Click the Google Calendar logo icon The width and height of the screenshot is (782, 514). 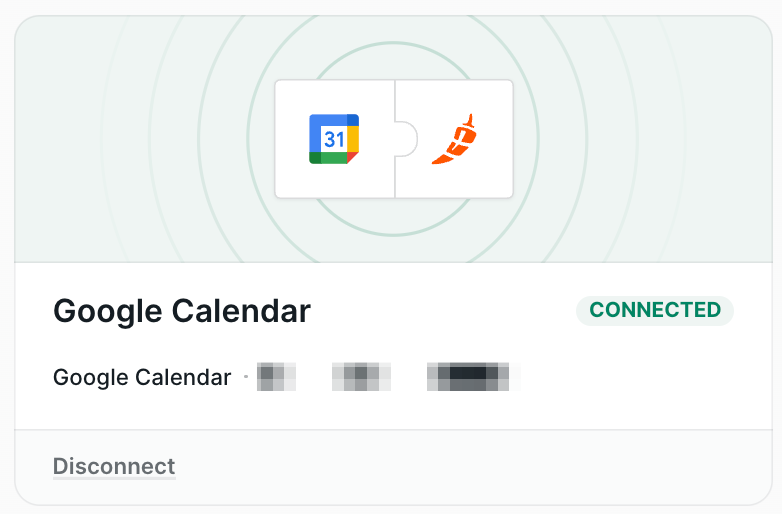[x=334, y=139]
